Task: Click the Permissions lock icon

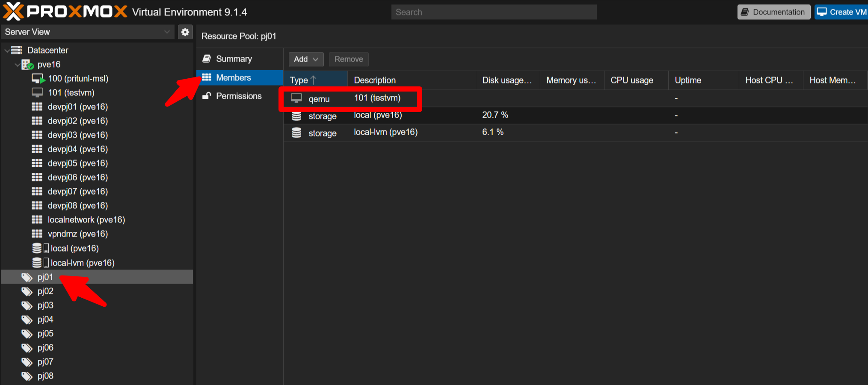Action: tap(207, 96)
